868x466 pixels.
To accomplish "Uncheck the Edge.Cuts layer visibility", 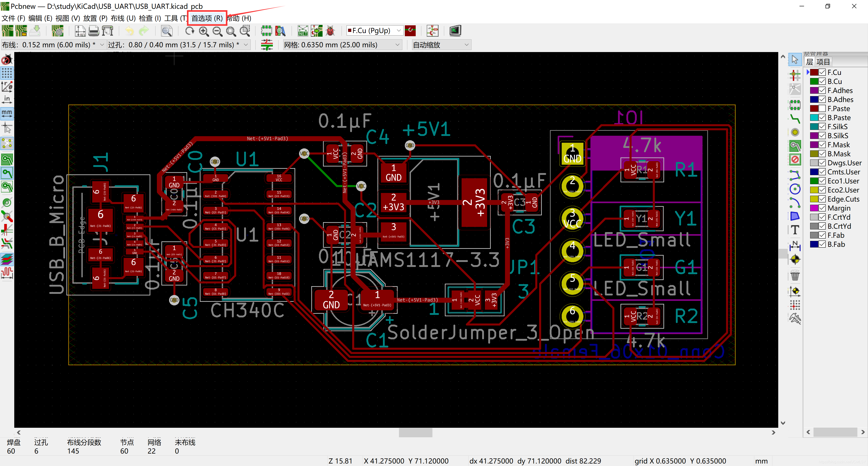I will (822, 199).
